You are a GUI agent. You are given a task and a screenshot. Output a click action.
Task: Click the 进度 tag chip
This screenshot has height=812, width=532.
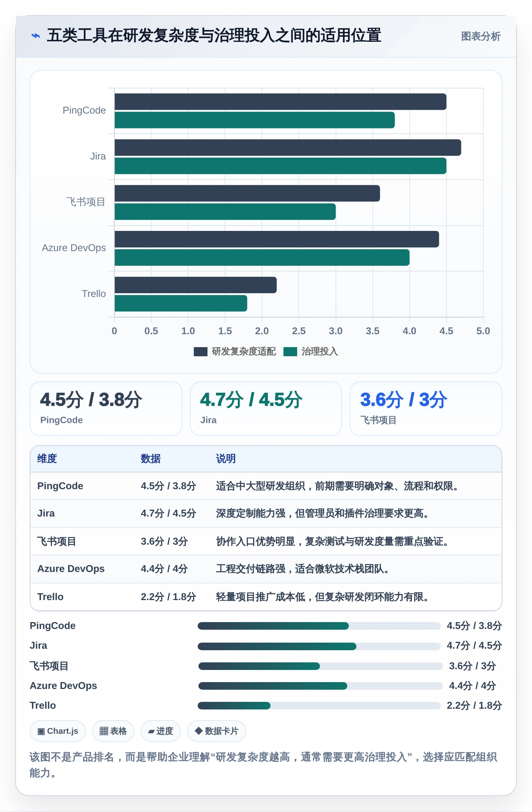point(161,731)
